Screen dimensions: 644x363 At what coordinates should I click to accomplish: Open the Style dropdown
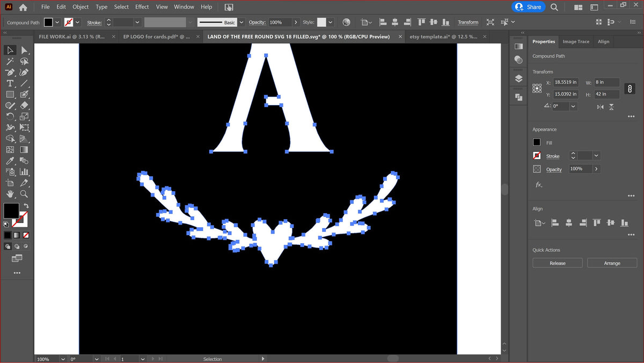tap(330, 22)
